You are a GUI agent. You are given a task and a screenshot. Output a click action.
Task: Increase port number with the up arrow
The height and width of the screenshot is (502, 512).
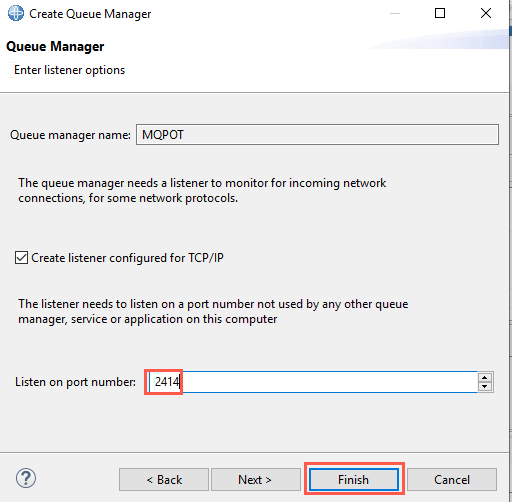(485, 378)
